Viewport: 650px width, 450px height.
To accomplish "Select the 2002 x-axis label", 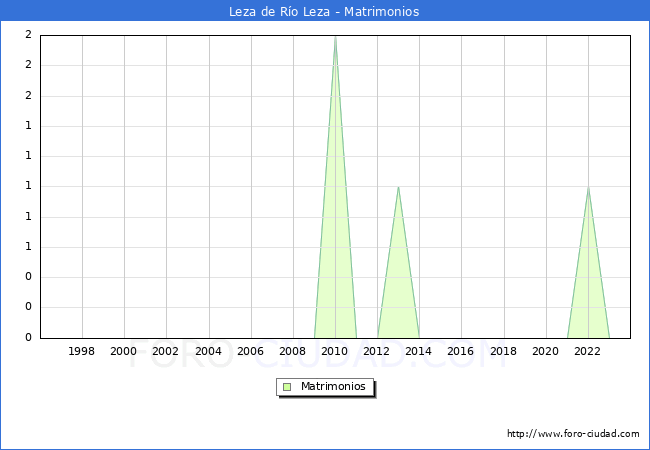I will [166, 351].
